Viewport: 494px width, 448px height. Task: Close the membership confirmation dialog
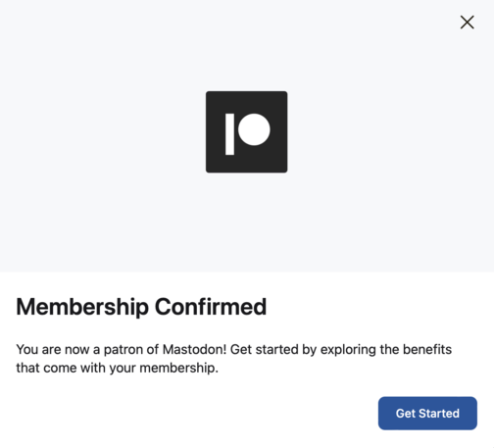click(467, 23)
